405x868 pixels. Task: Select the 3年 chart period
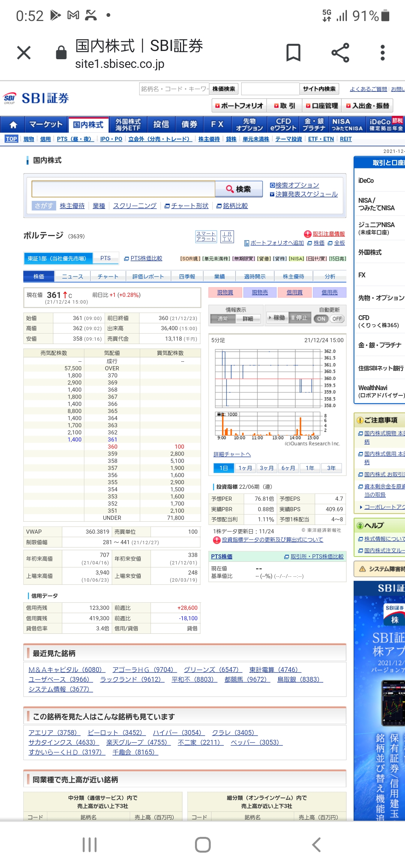[x=331, y=468]
